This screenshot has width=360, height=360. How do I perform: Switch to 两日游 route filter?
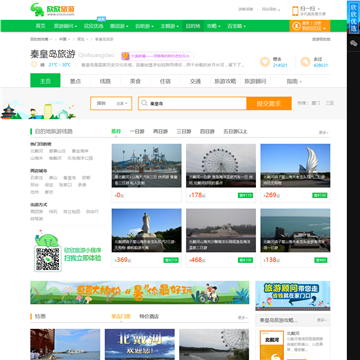coord(160,132)
